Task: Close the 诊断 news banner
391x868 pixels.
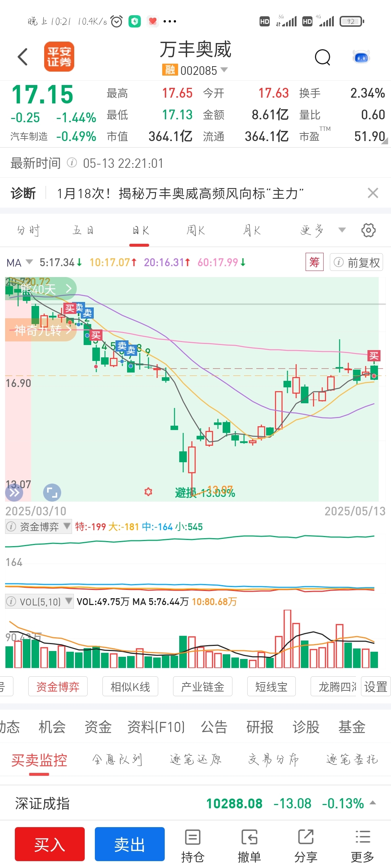Action: tap(373, 193)
